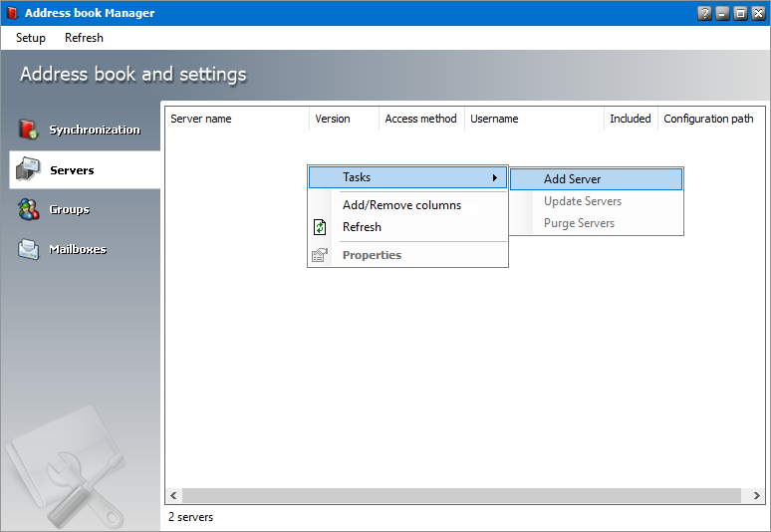This screenshot has height=532, width=771.
Task: Click the red Address book Manager app icon
Action: click(12, 13)
